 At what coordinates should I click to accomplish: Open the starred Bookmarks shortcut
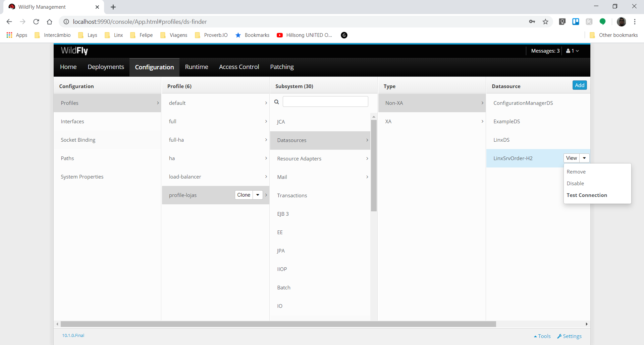click(x=252, y=35)
